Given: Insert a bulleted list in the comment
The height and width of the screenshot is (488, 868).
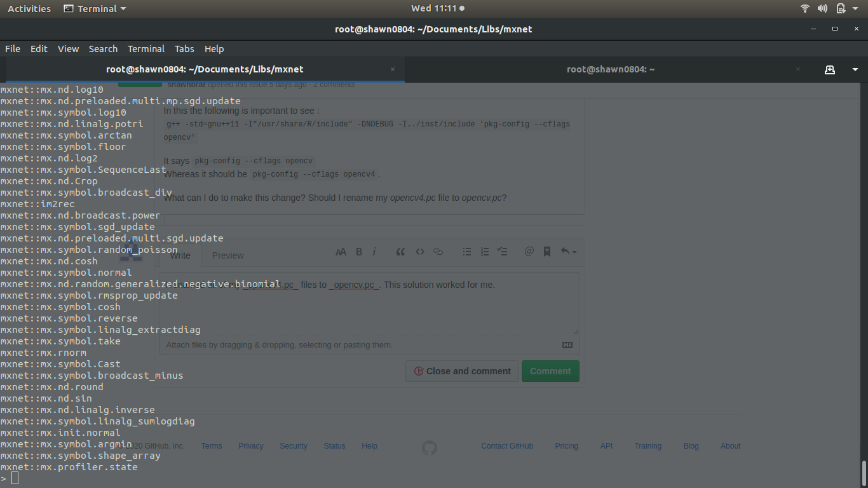Looking at the screenshot, I should tap(467, 252).
